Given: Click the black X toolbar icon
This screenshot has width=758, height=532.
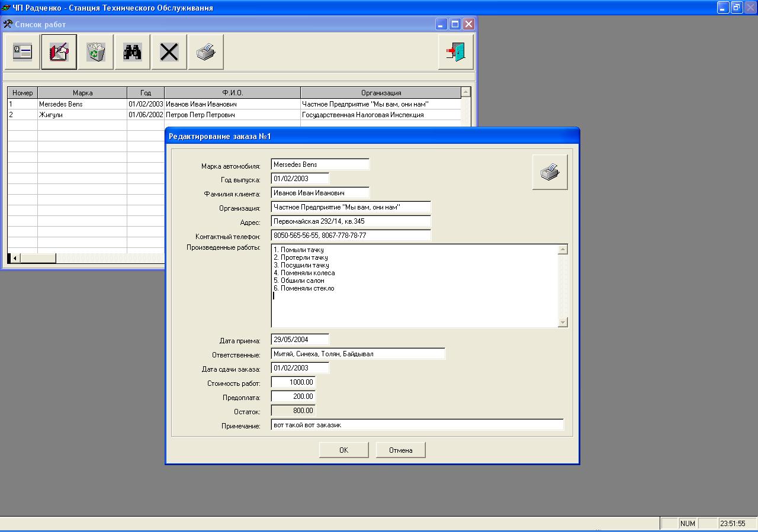Looking at the screenshot, I should (x=169, y=52).
